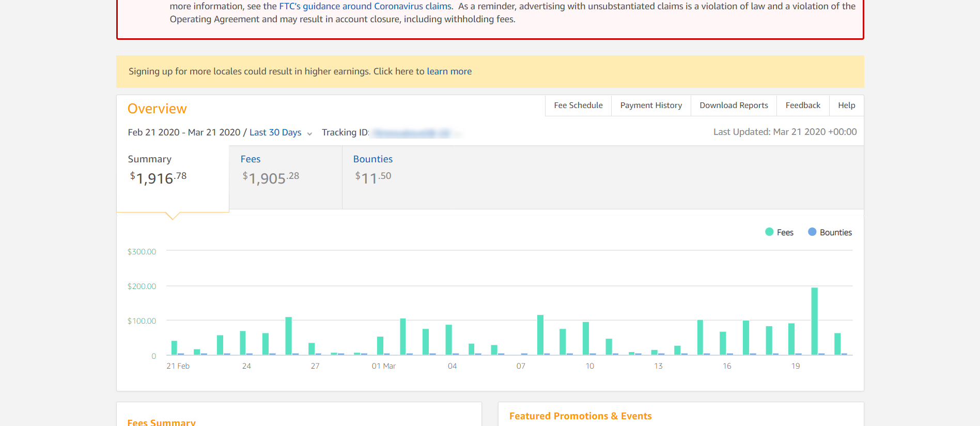
Task: Click the Bounties legend label
Action: 836,233
